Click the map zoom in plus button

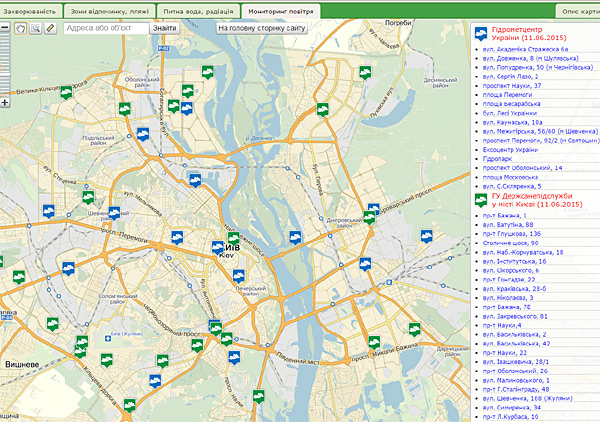coord(5,102)
